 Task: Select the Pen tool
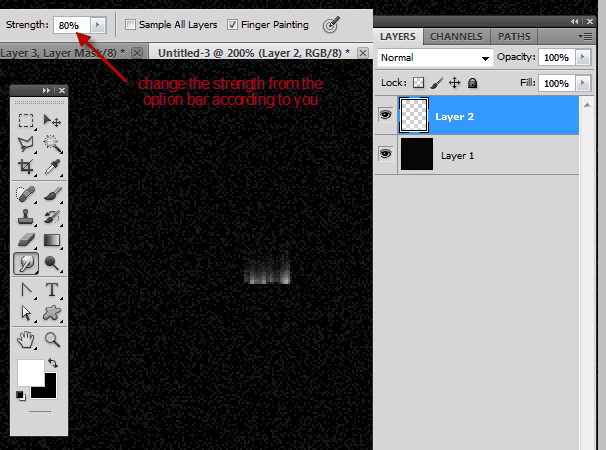[x=26, y=290]
